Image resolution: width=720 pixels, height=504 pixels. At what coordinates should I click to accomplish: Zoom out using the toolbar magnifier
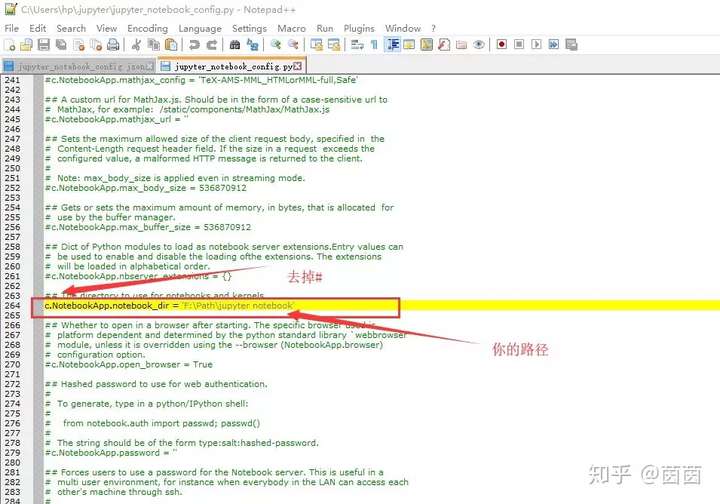coord(293,45)
